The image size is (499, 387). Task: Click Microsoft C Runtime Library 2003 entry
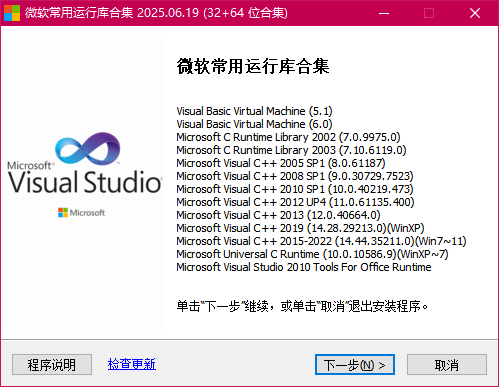point(291,150)
